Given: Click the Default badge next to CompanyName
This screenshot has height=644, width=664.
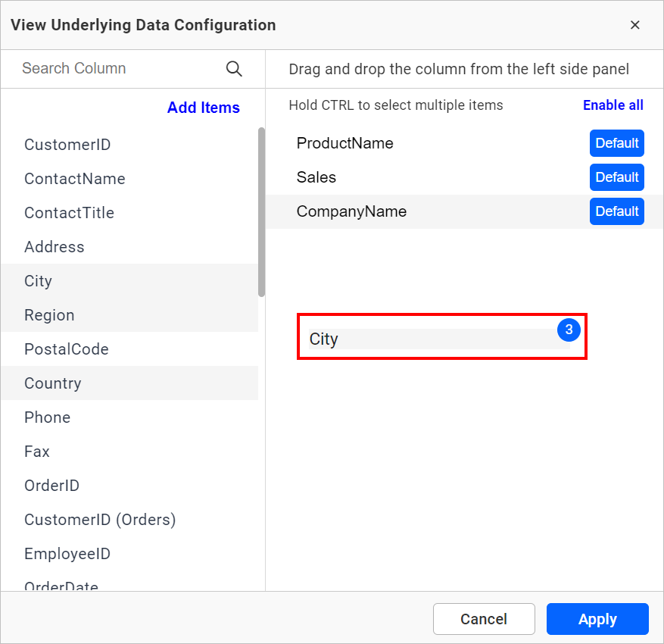Looking at the screenshot, I should click(616, 211).
